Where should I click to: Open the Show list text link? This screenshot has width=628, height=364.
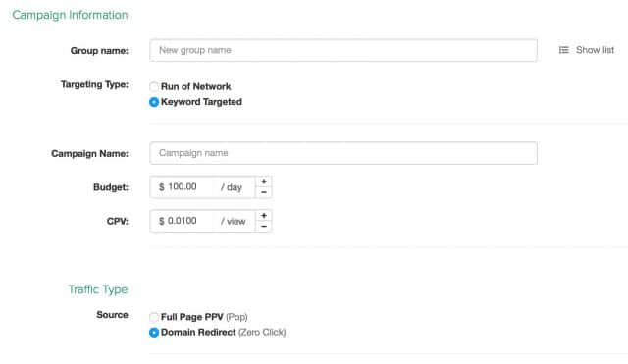tap(595, 50)
